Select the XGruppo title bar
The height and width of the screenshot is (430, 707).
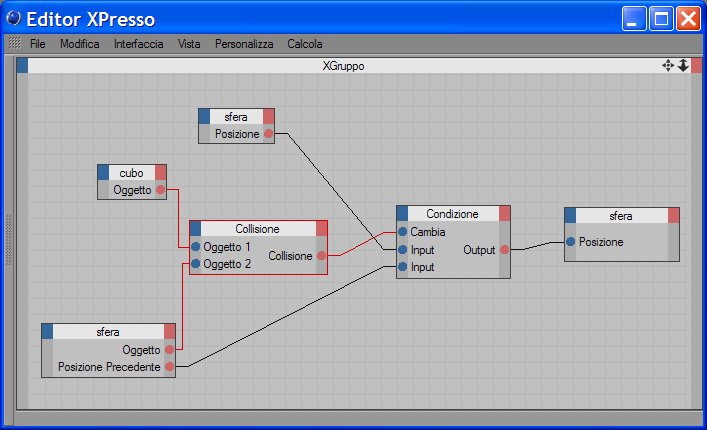pyautogui.click(x=343, y=66)
